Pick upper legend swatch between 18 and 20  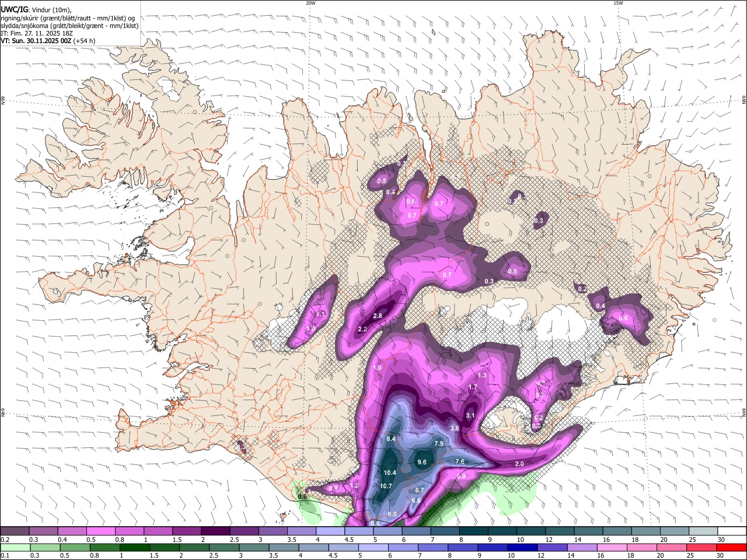[x=647, y=531]
